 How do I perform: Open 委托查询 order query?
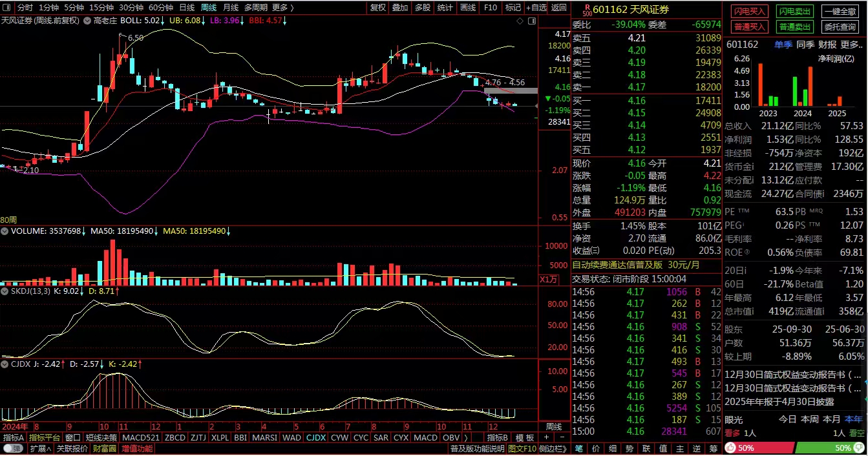click(x=840, y=27)
